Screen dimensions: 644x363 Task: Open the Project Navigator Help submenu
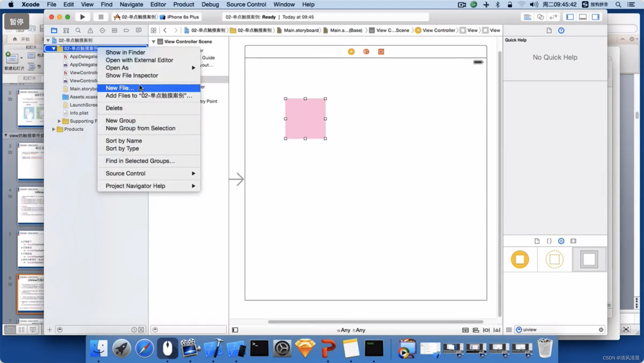click(x=149, y=186)
